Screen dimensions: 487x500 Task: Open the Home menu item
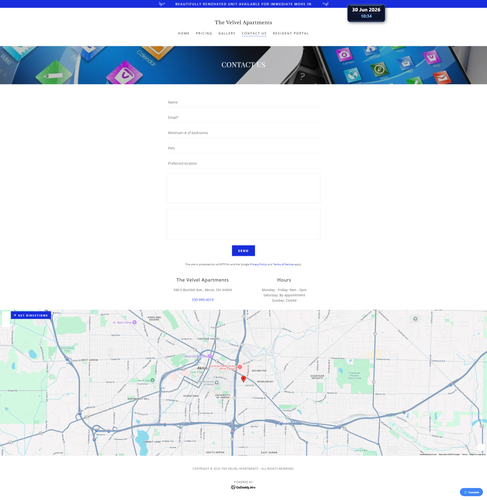(184, 33)
